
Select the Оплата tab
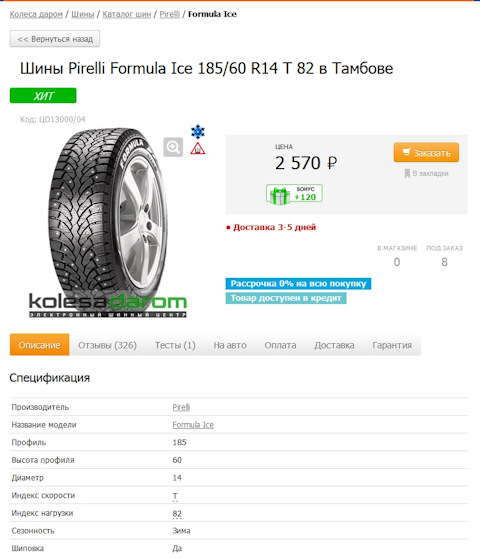(x=280, y=345)
